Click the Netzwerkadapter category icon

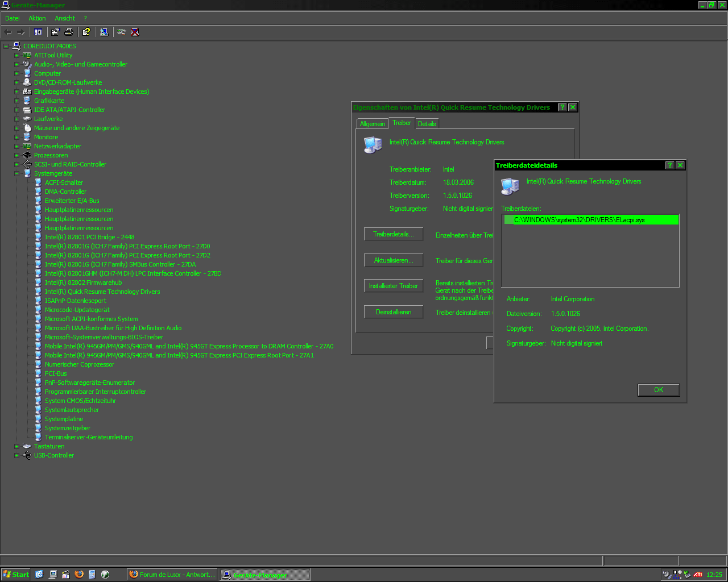(27, 146)
